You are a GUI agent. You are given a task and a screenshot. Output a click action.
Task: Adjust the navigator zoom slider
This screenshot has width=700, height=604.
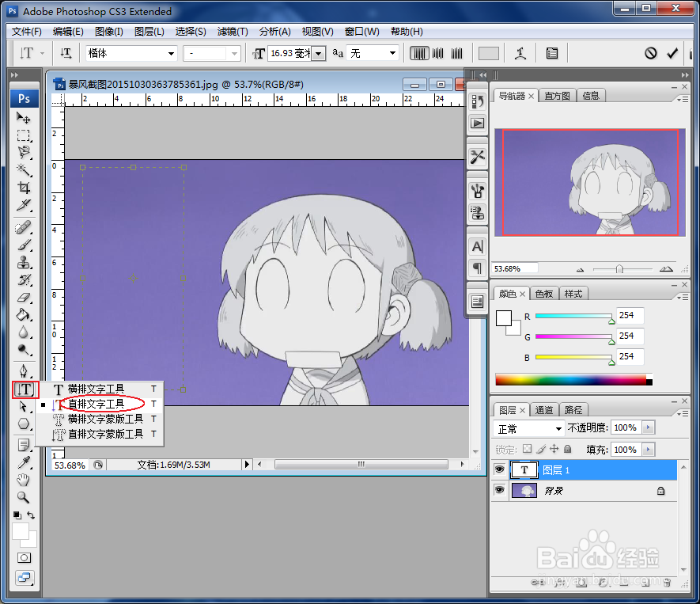pyautogui.click(x=619, y=269)
